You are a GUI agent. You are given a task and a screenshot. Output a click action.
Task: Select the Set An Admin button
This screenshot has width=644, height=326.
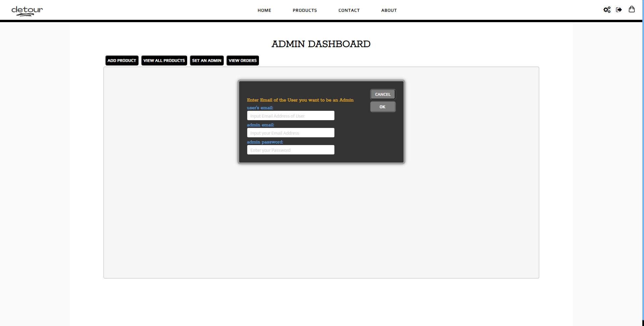(x=207, y=60)
